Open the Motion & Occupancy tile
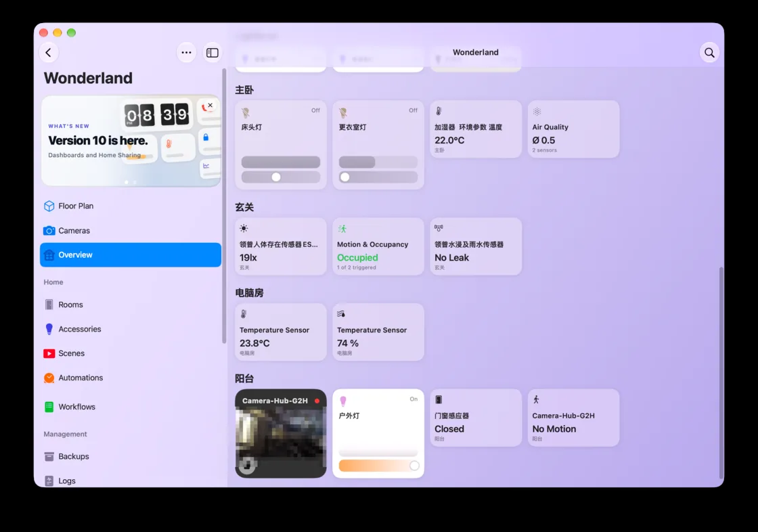758x532 pixels. (x=378, y=246)
